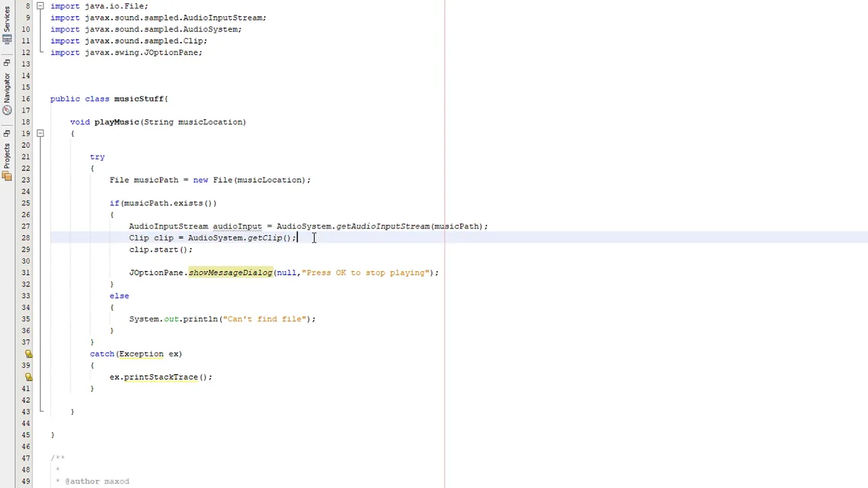Viewport: 868px width, 488px height.
Task: Click the audioInput variable name
Action: (x=237, y=226)
